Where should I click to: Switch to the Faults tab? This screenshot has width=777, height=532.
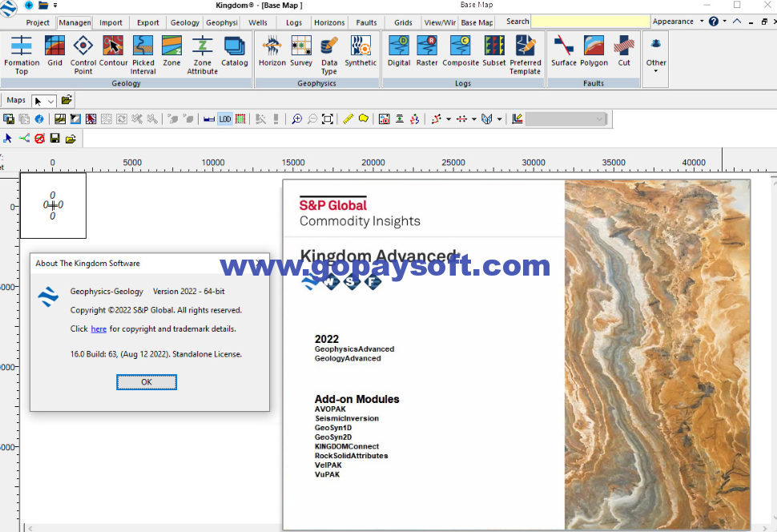click(x=366, y=22)
